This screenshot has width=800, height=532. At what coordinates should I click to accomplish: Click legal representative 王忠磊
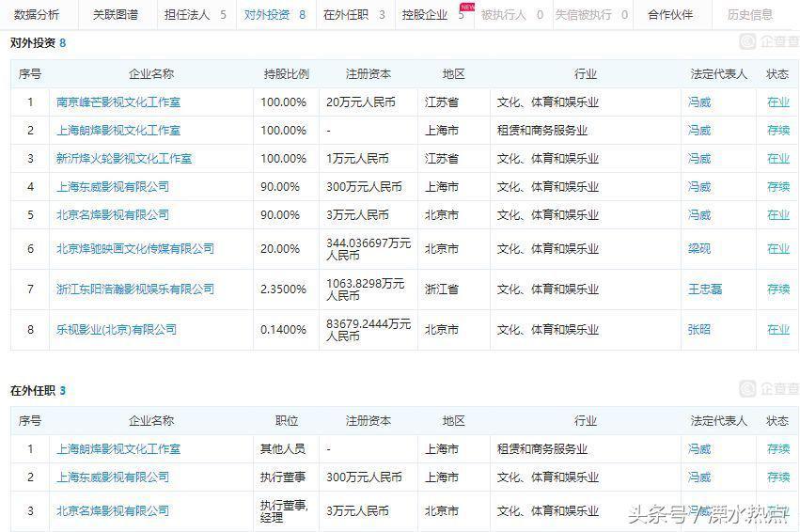(x=705, y=289)
